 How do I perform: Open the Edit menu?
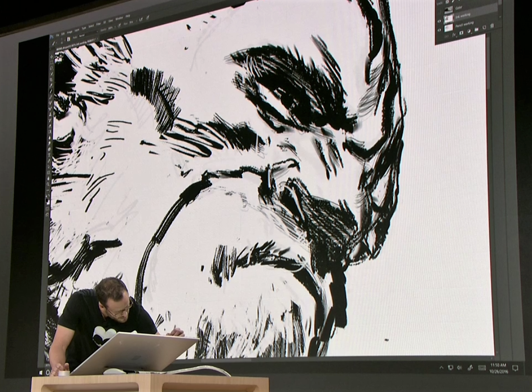coord(63,33)
